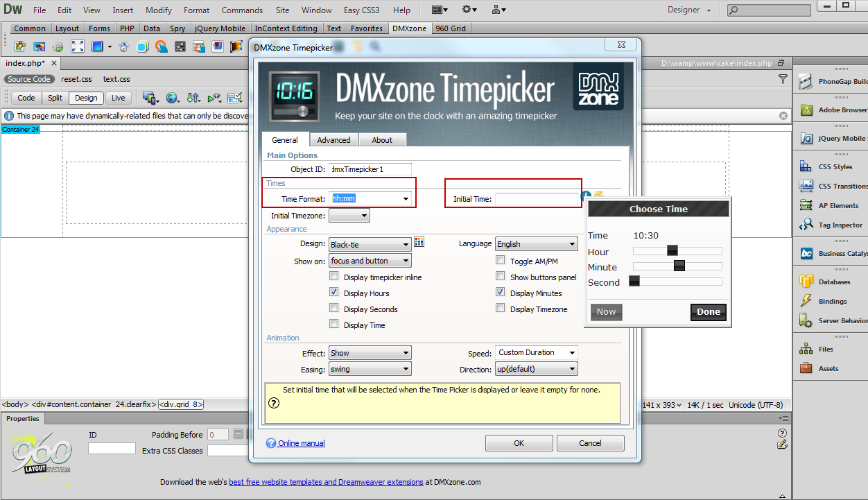868x500 pixels.
Task: Enable Show buttons panel
Action: point(501,277)
